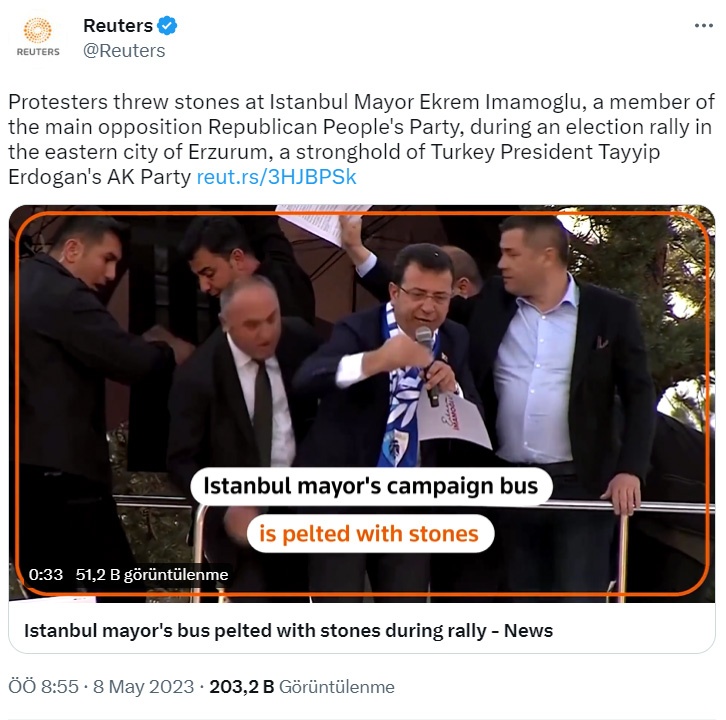
Task: Click the REUTERS wordmark under the logo
Action: click(39, 52)
